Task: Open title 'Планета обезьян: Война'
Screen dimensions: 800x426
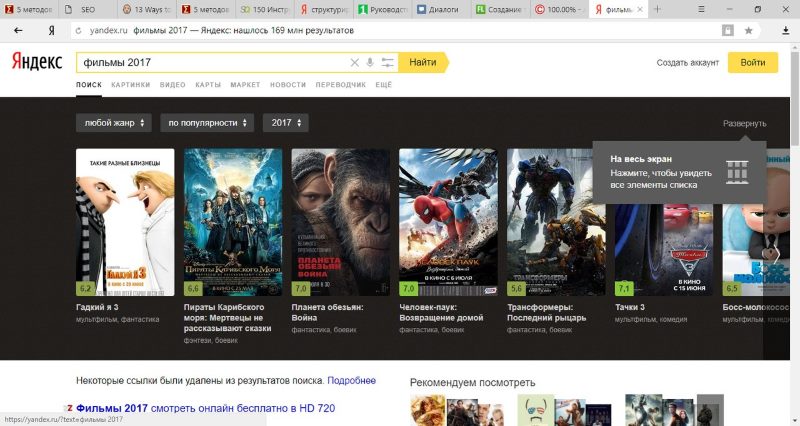Action: point(328,312)
